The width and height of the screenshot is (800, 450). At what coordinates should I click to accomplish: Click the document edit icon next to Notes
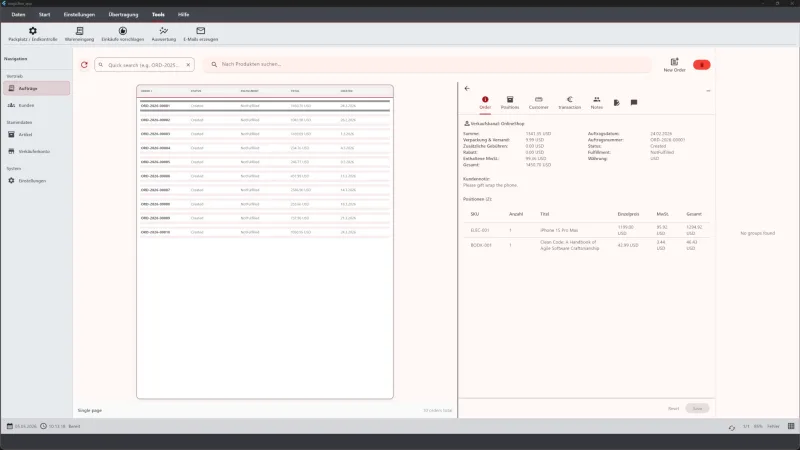click(x=617, y=103)
